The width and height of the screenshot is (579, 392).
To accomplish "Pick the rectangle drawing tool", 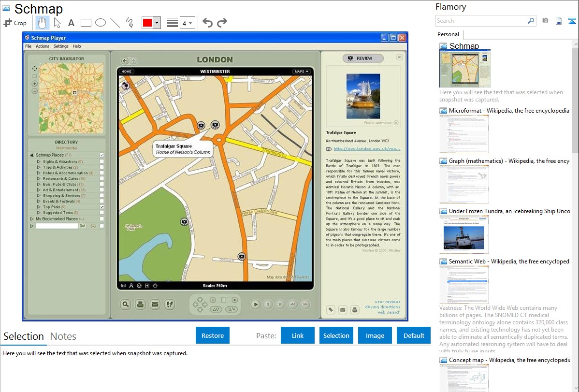I will 86,23.
